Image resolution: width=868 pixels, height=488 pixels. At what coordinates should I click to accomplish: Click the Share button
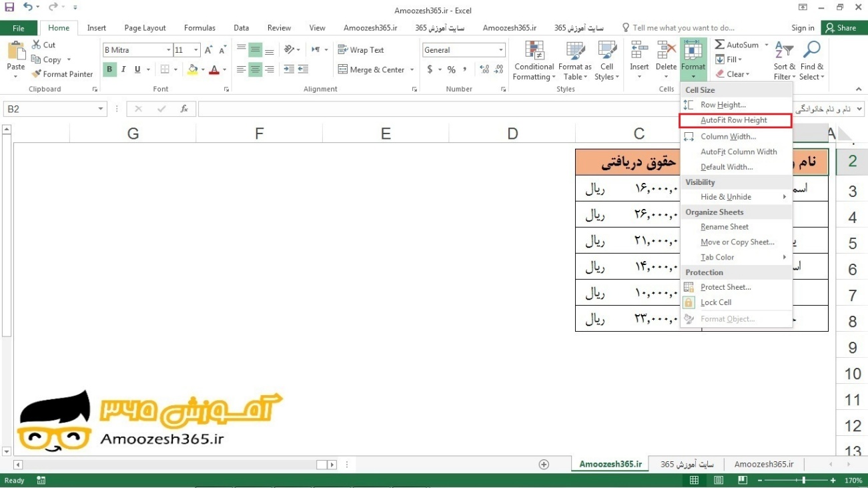(841, 28)
